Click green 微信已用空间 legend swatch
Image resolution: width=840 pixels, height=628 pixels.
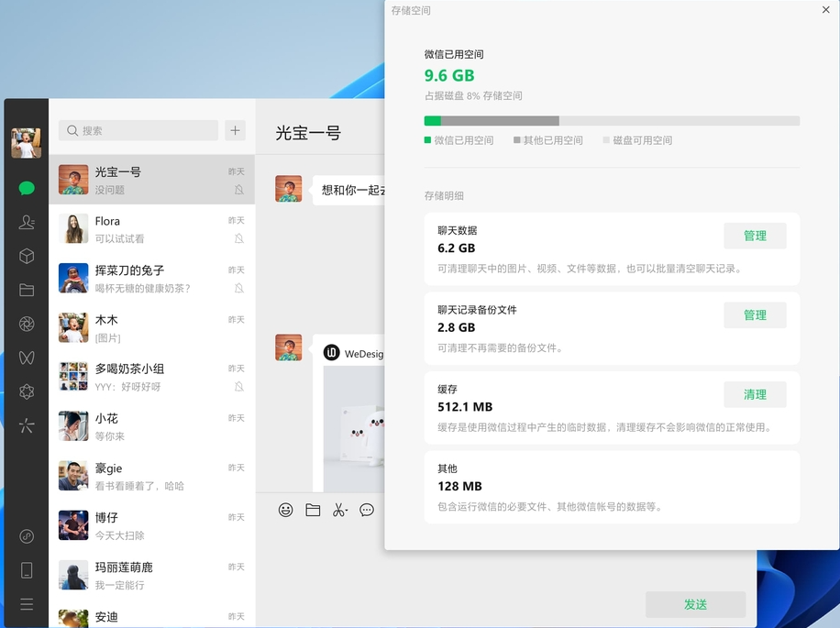[427, 140]
